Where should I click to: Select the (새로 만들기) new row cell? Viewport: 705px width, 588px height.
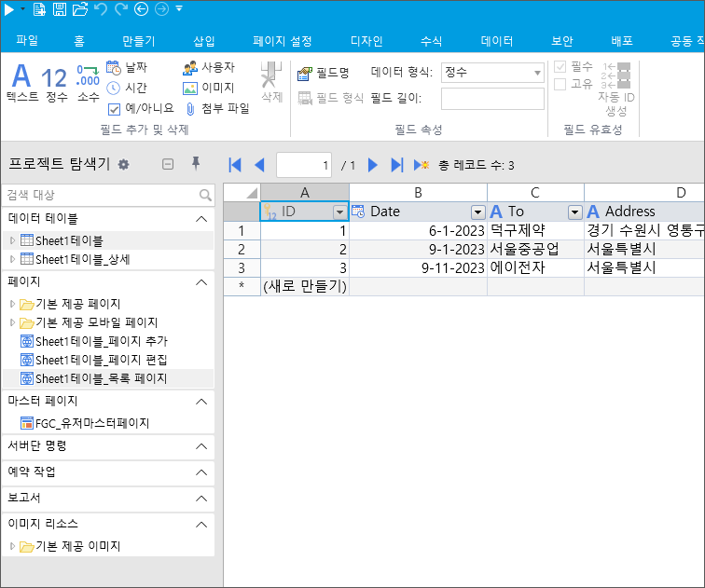click(304, 286)
